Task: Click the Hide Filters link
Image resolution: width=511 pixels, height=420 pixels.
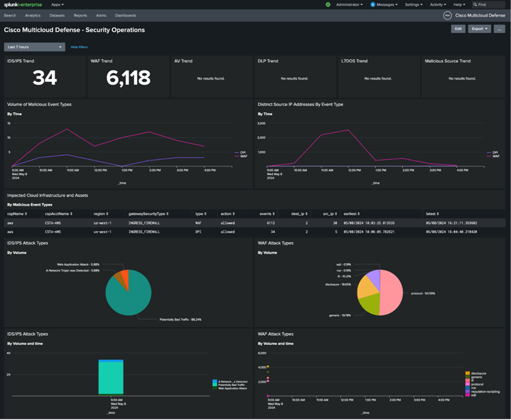Action: [79, 48]
